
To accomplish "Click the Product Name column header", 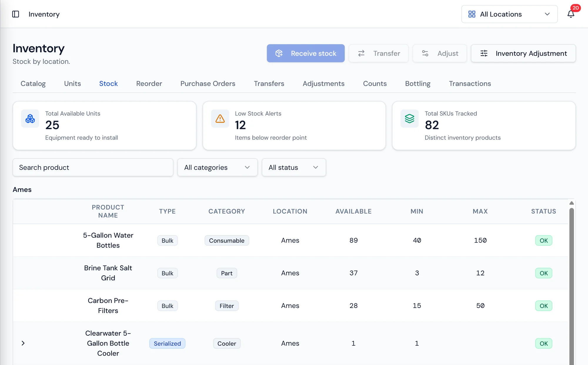I will pos(108,211).
